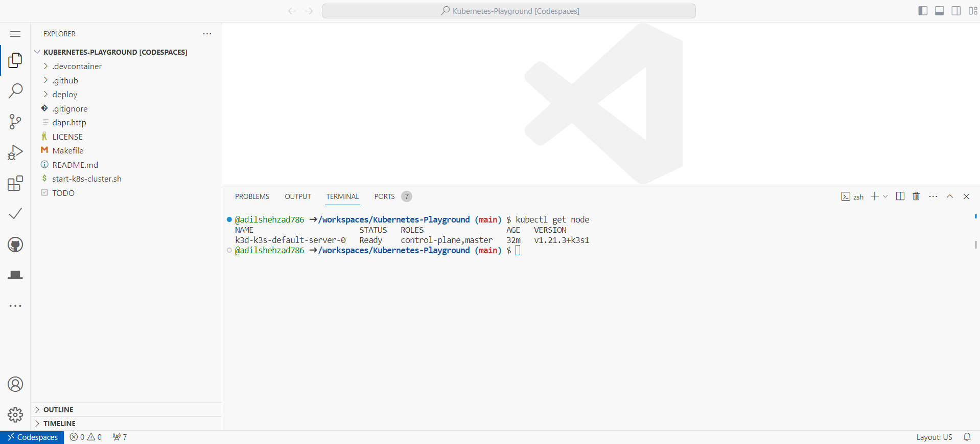Open the Manage settings gear

pyautogui.click(x=15, y=414)
